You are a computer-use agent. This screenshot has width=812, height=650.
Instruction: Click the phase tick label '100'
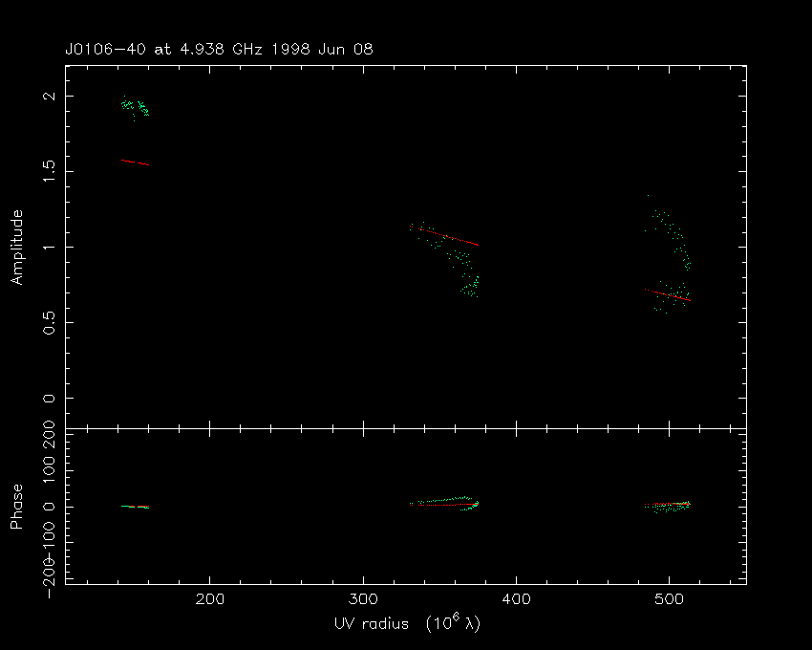(x=49, y=469)
